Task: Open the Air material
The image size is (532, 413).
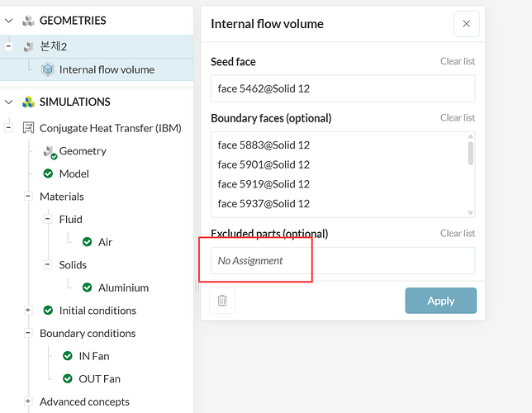Action: pos(105,242)
